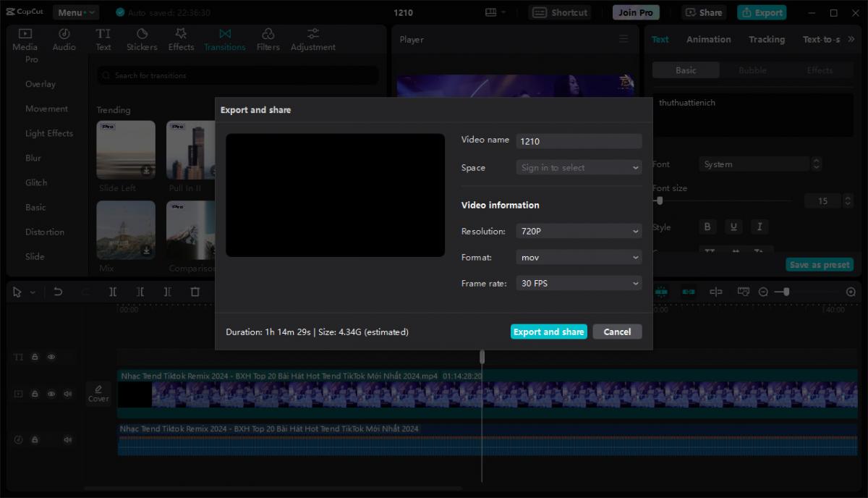Open the Adjustment panel
The height and width of the screenshot is (498, 868).
[312, 39]
